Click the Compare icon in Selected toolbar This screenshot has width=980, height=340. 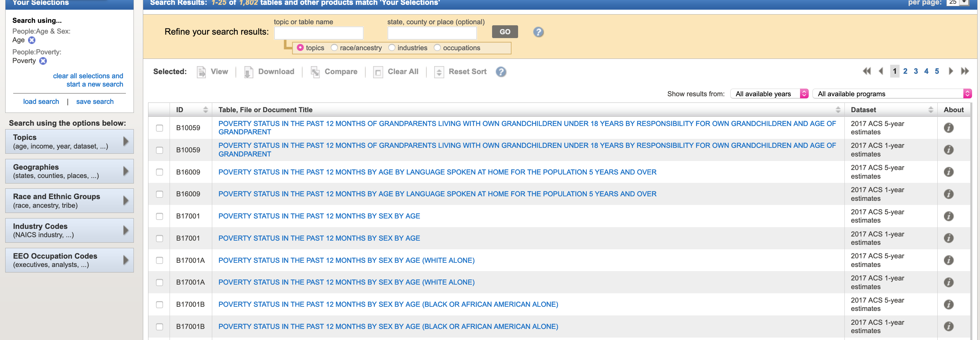315,72
